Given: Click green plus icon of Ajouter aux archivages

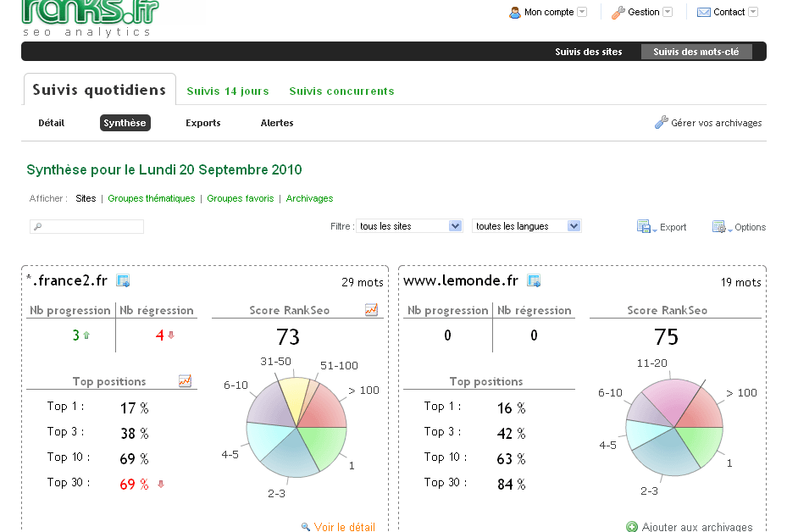Looking at the screenshot, I should (632, 526).
